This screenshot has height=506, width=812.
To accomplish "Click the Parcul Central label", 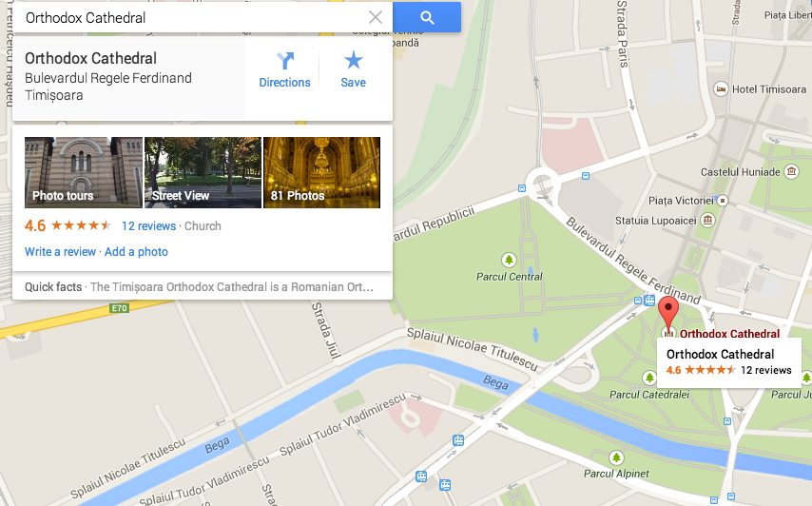I will [x=509, y=277].
